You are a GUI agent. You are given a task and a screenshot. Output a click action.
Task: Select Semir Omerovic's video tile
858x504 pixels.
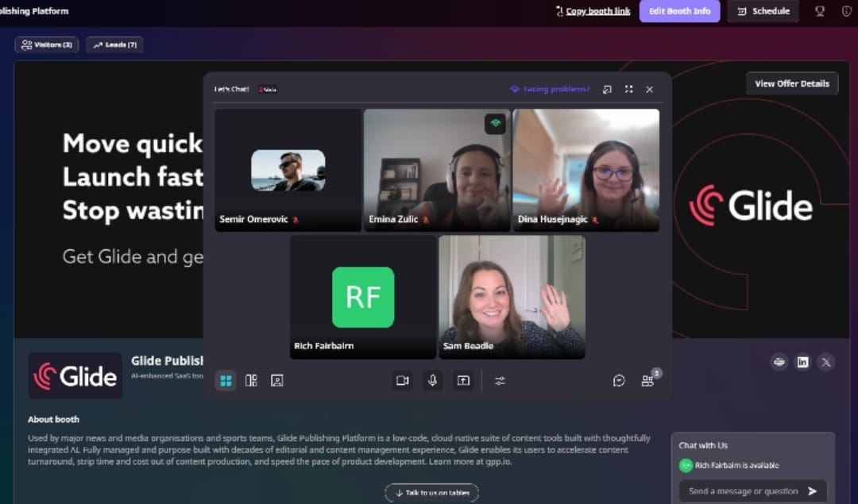[288, 170]
